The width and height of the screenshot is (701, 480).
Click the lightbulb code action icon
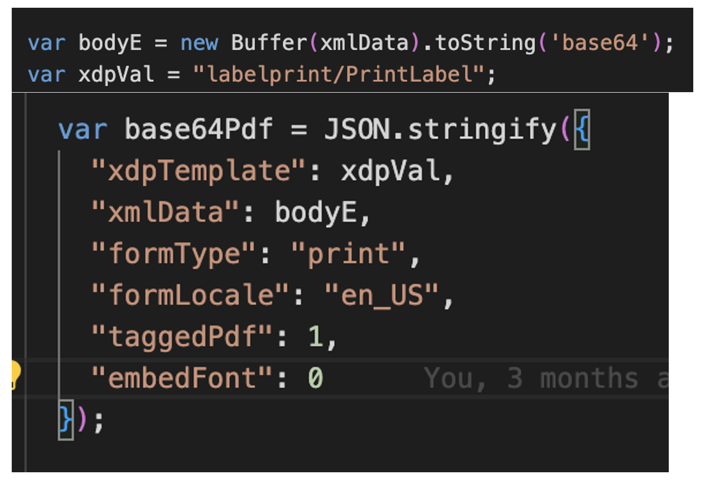coord(13,376)
